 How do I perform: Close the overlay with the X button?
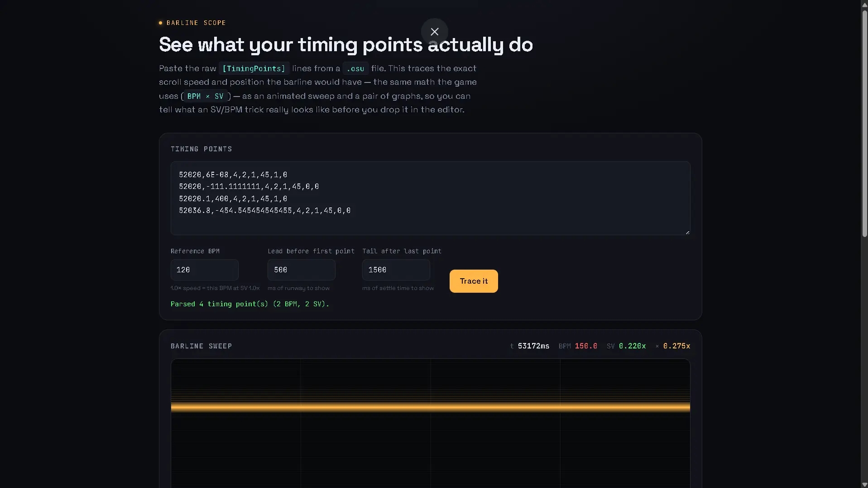pos(434,32)
